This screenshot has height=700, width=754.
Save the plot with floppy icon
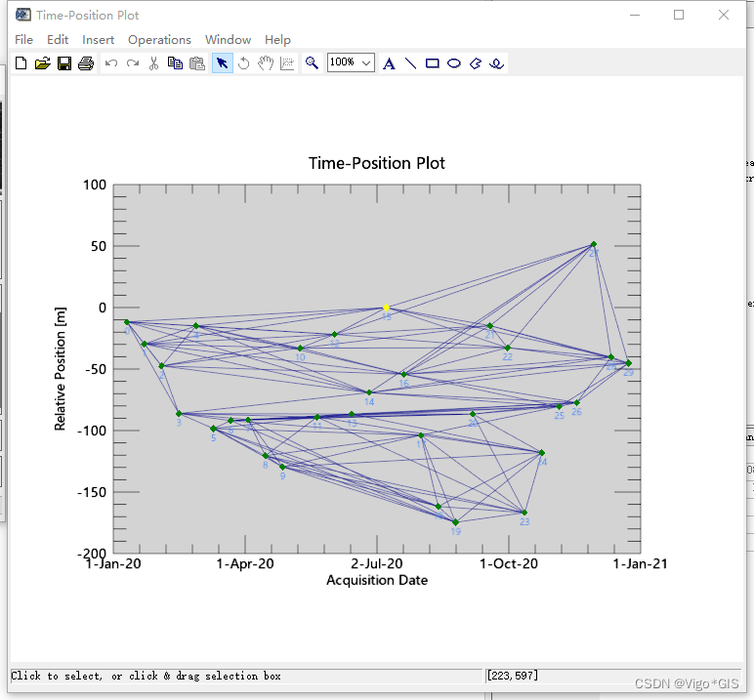(64, 63)
